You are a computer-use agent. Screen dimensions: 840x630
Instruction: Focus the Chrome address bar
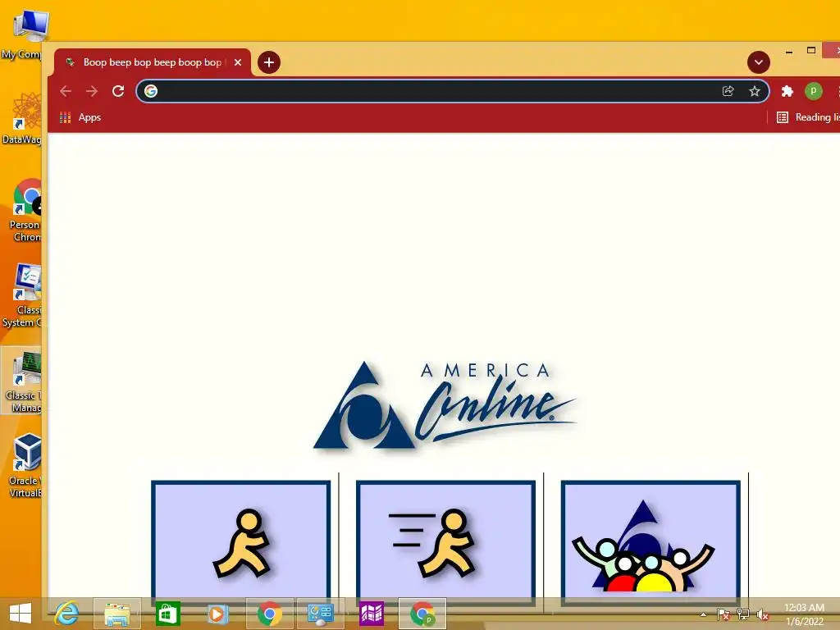[x=453, y=91]
